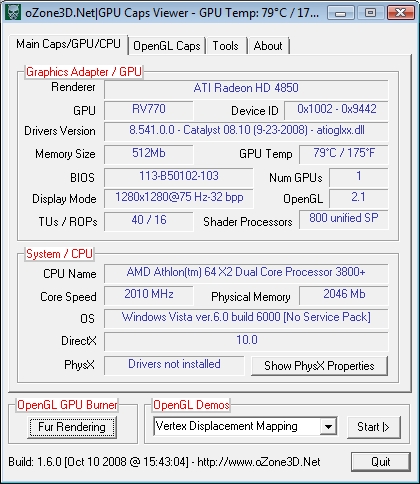Click the TUs / ROPs value 40 / 16

click(x=149, y=221)
